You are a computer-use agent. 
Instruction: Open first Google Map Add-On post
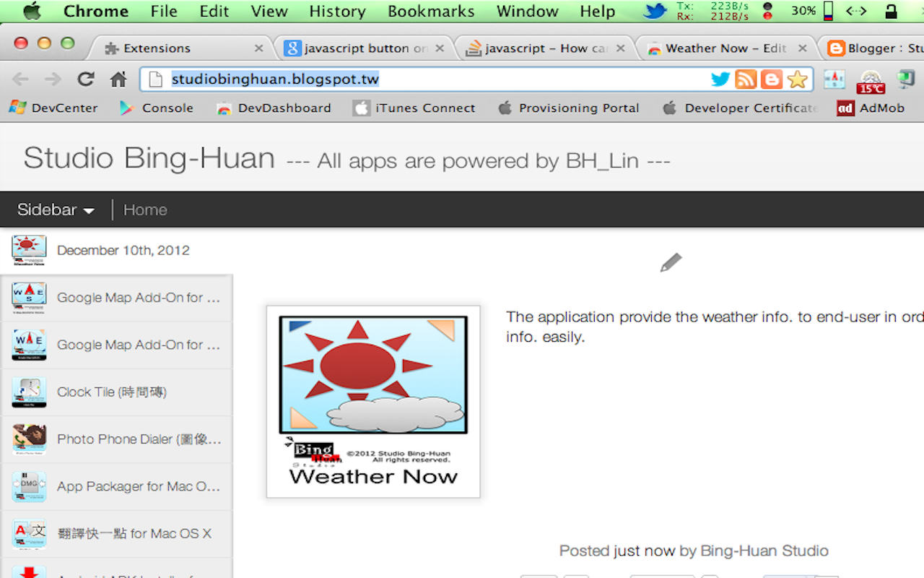(x=116, y=298)
